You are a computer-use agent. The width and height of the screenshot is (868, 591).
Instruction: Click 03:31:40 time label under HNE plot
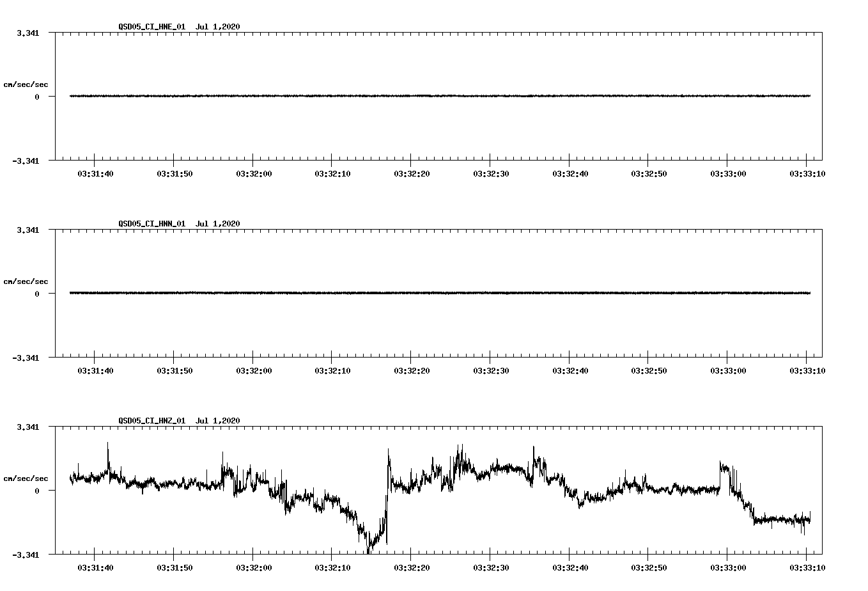point(96,173)
